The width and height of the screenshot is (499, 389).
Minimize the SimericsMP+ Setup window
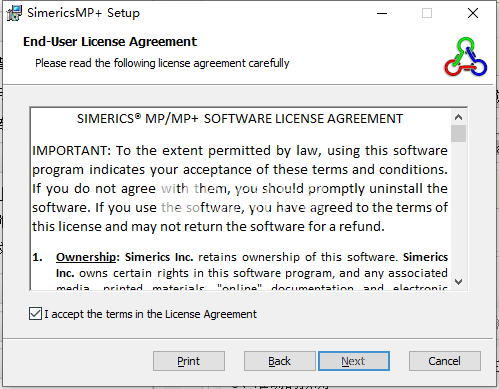pyautogui.click(x=382, y=14)
